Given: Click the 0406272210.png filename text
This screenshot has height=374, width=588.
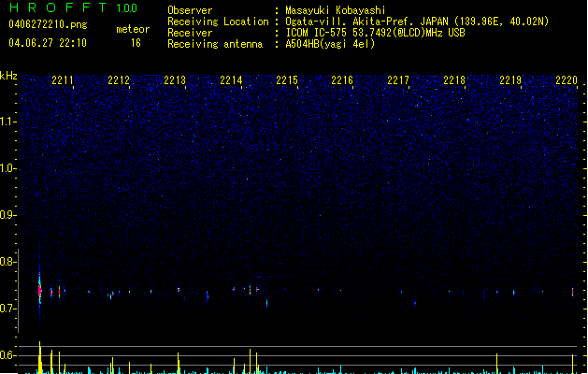Looking at the screenshot, I should [x=48, y=24].
